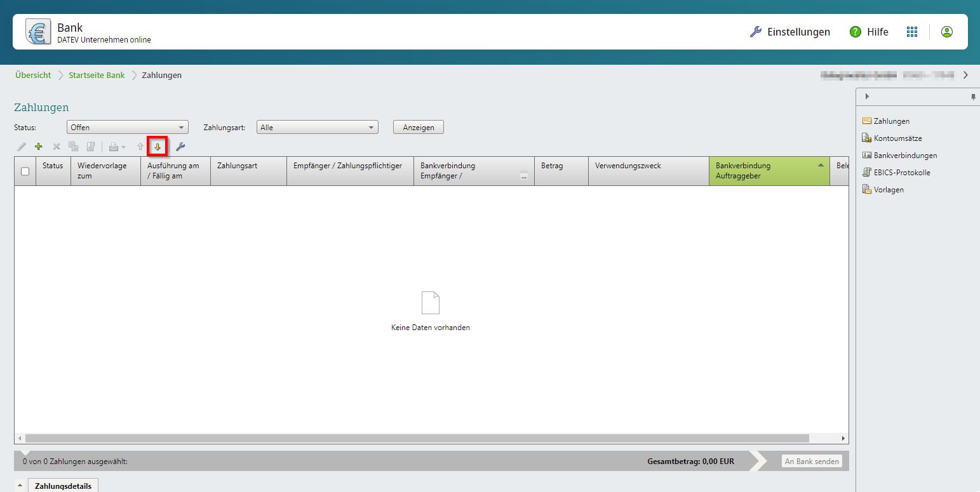Open the wrench tool in payments toolbar
The height and width of the screenshot is (492, 980).
click(x=180, y=147)
